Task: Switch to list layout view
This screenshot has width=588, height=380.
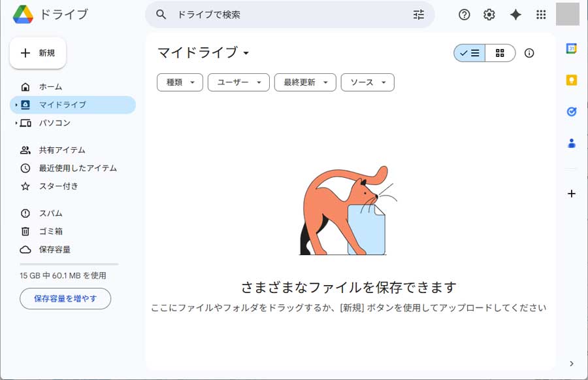Action: tap(470, 53)
